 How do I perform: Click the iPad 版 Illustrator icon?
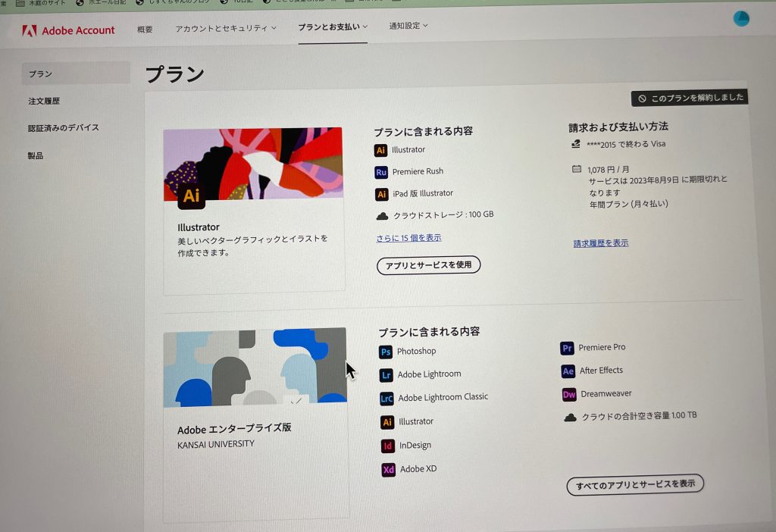pyautogui.click(x=382, y=194)
